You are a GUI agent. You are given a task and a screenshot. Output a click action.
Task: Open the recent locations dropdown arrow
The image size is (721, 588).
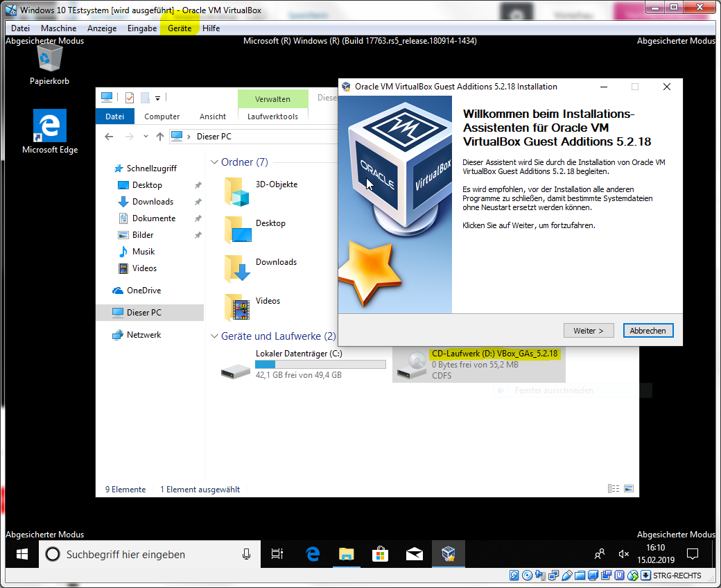tap(146, 137)
